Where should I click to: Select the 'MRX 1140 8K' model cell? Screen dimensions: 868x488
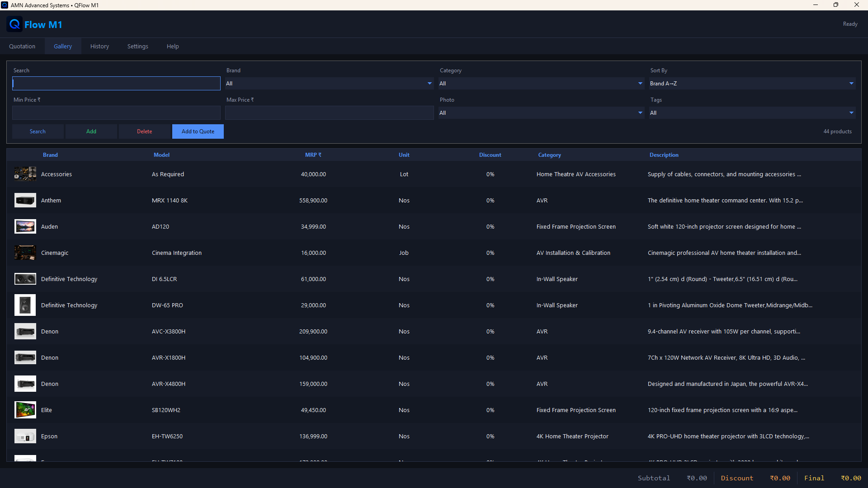click(170, 200)
